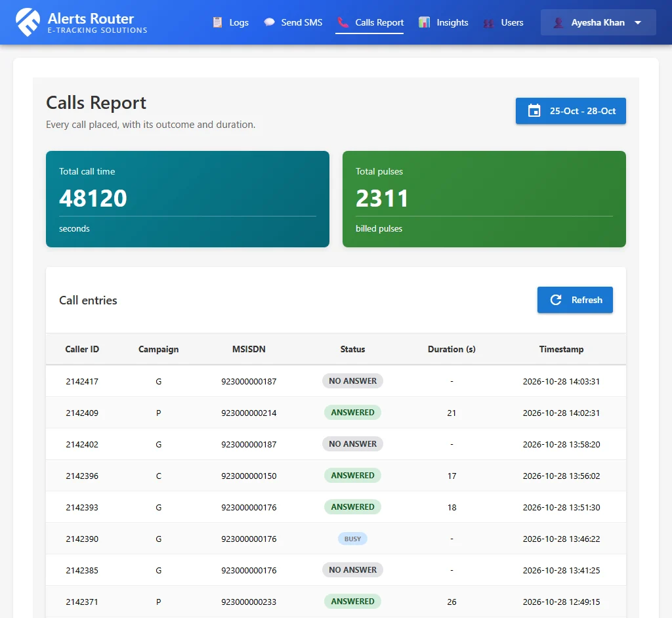672x618 pixels.
Task: Click timestamp 2026-10-28 13:58:20
Action: (x=562, y=444)
